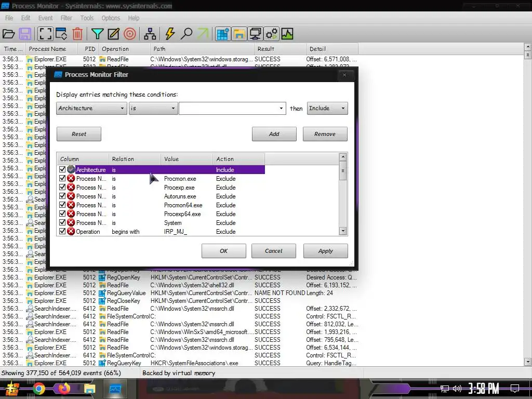Open File Explorer from the taskbar
The image size is (532, 399).
click(x=89, y=389)
